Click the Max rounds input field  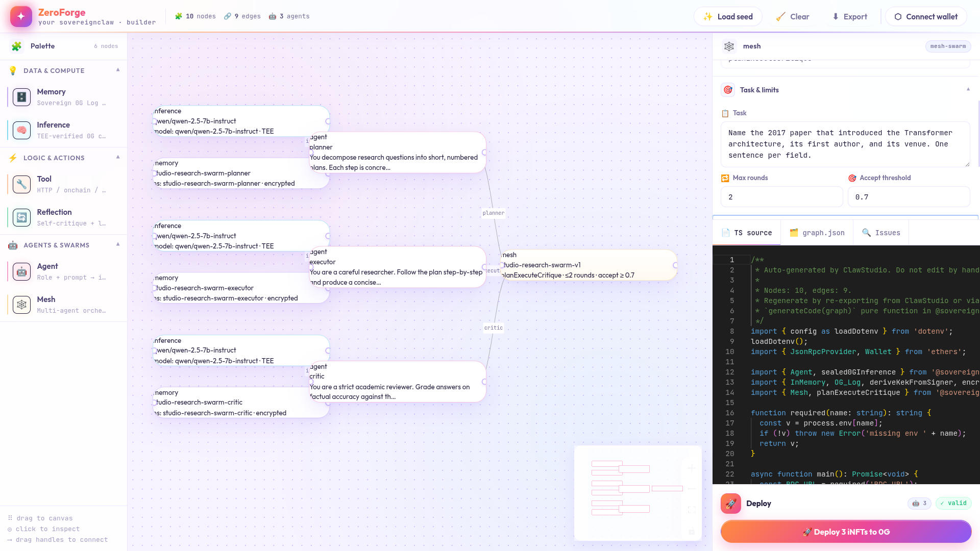[781, 197]
